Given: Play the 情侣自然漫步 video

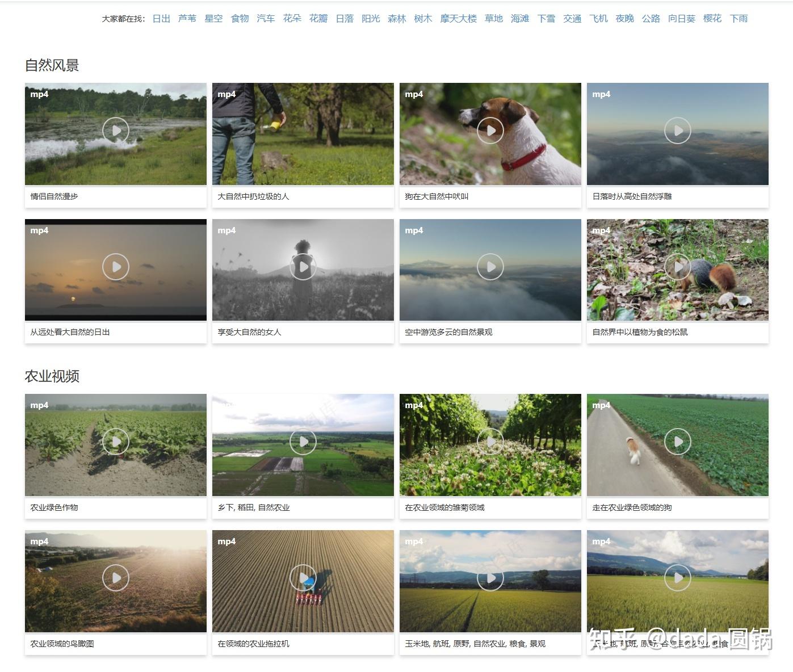Looking at the screenshot, I should (x=116, y=131).
